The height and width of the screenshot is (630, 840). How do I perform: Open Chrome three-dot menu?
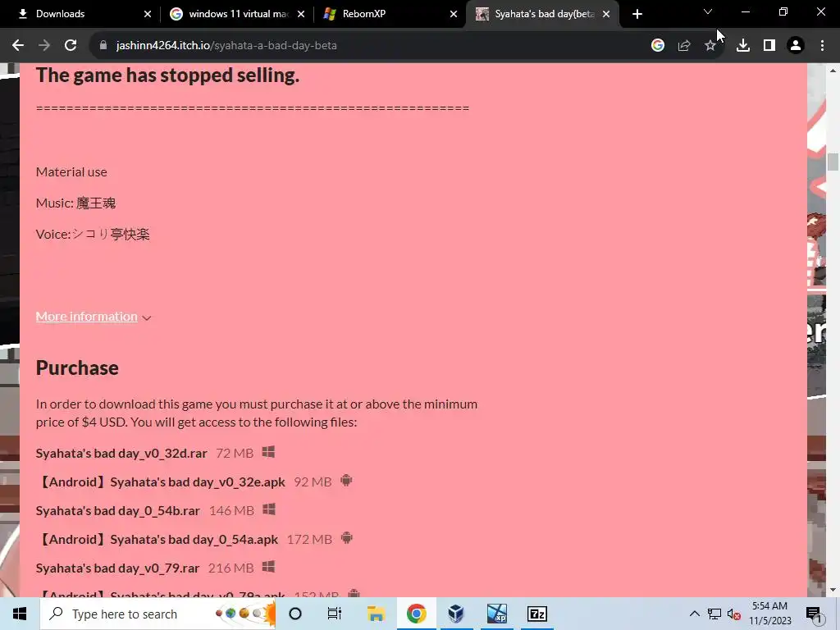click(x=822, y=46)
